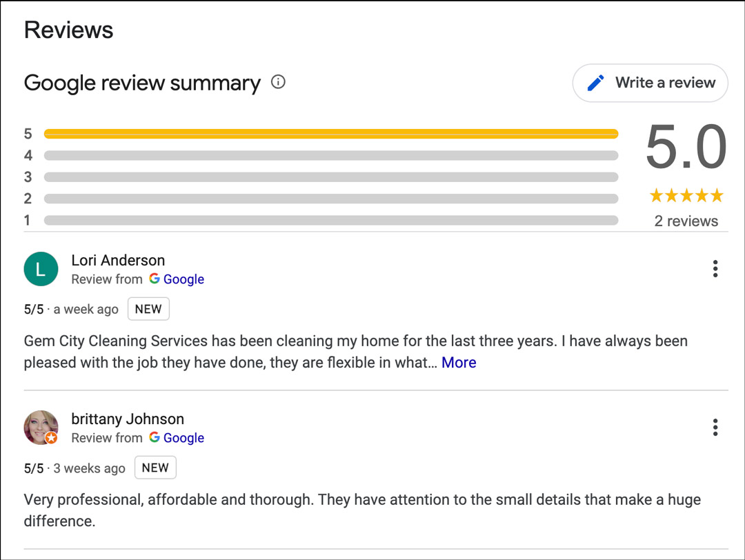
Task: Expand Lori's review with the More link
Action: [459, 362]
